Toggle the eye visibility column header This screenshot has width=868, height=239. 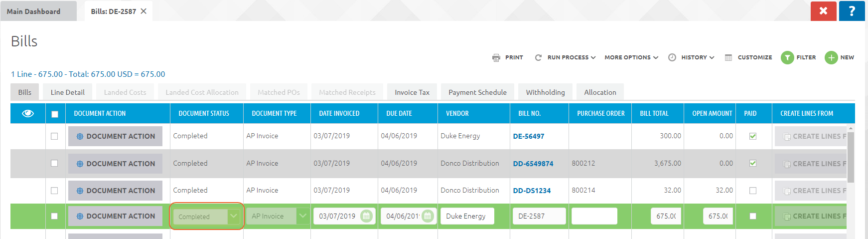point(28,114)
